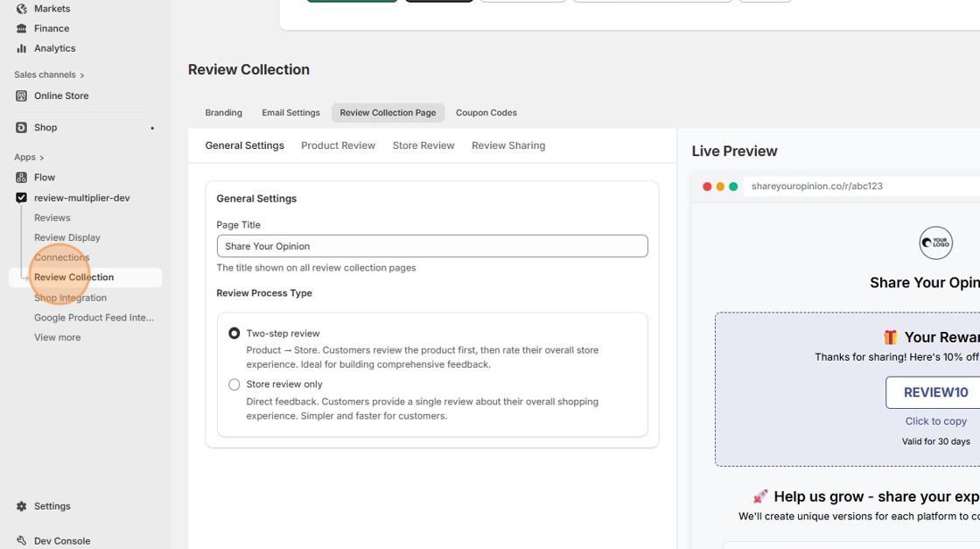Open Online Store via its storefront icon

(22, 96)
